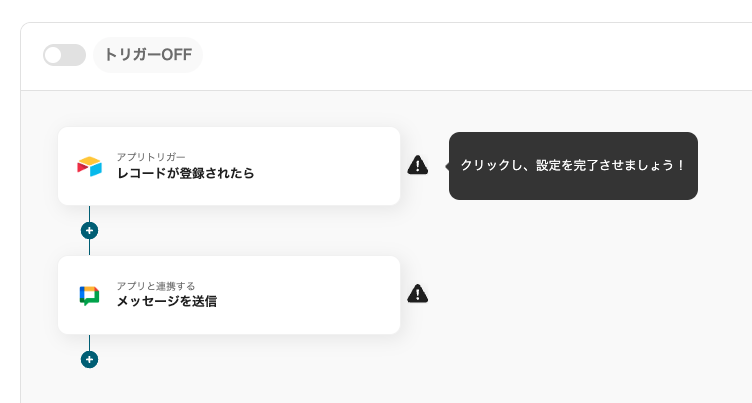Click connector line between the two cards
The image size is (752, 403).
pyautogui.click(x=89, y=247)
